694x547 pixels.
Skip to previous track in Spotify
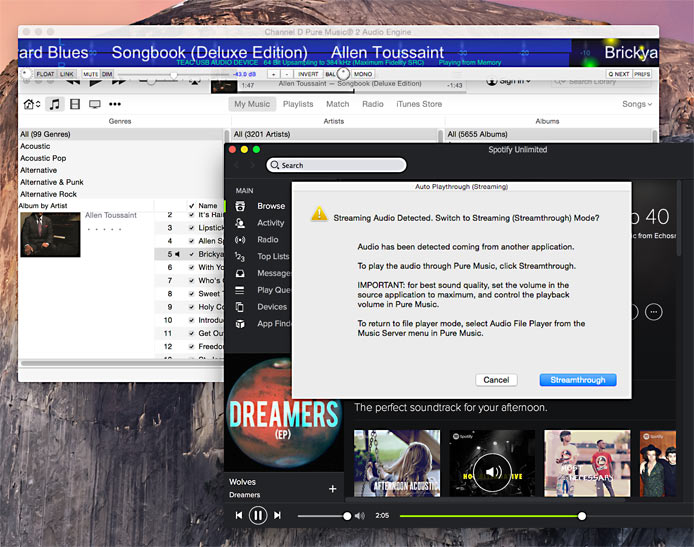[x=239, y=515]
